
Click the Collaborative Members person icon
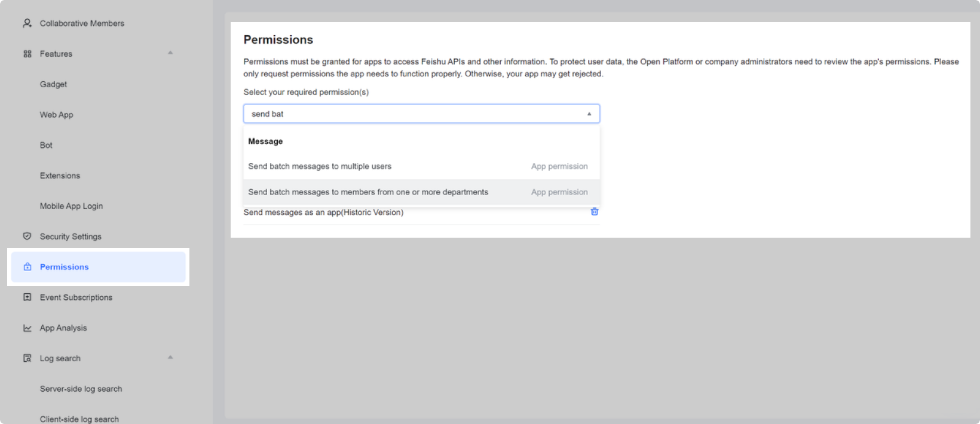(27, 23)
